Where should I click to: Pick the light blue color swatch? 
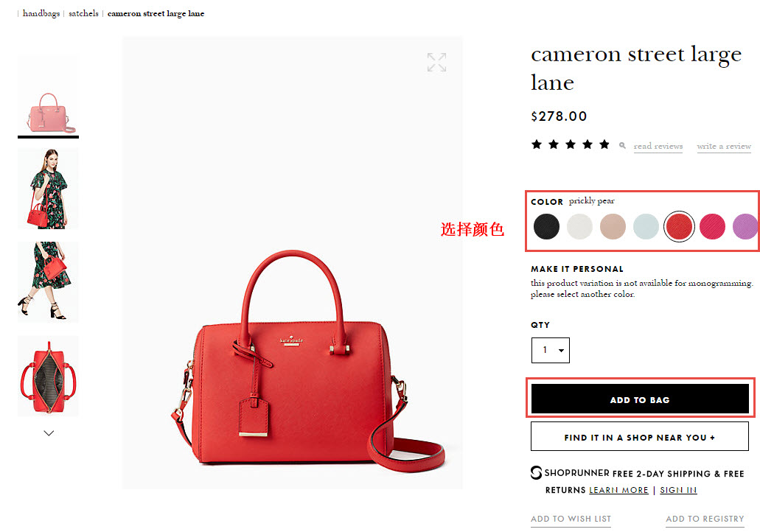tap(646, 226)
